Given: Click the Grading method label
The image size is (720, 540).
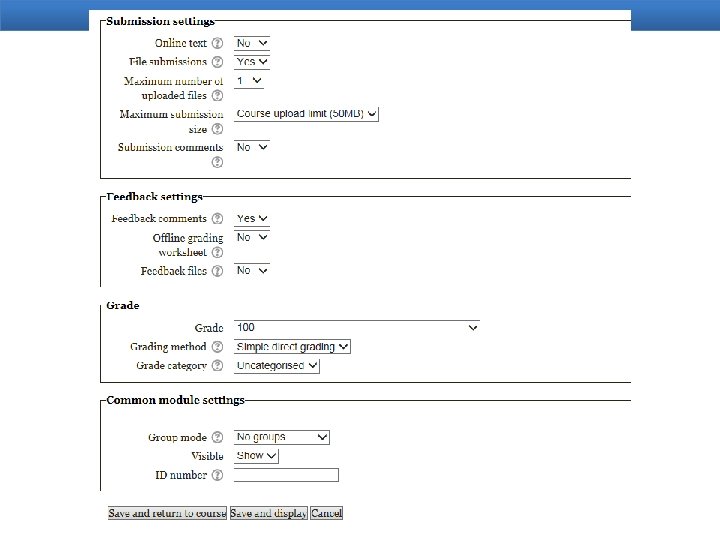Looking at the screenshot, I should coord(168,347).
